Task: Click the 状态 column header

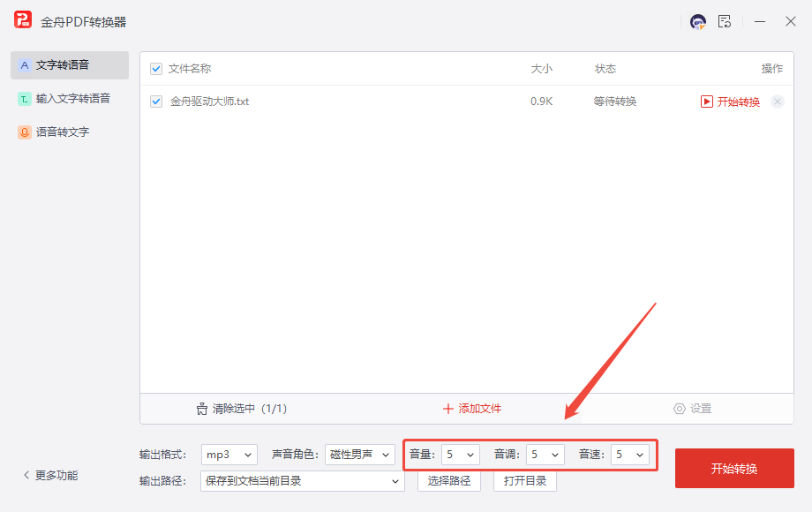Action: pos(605,69)
